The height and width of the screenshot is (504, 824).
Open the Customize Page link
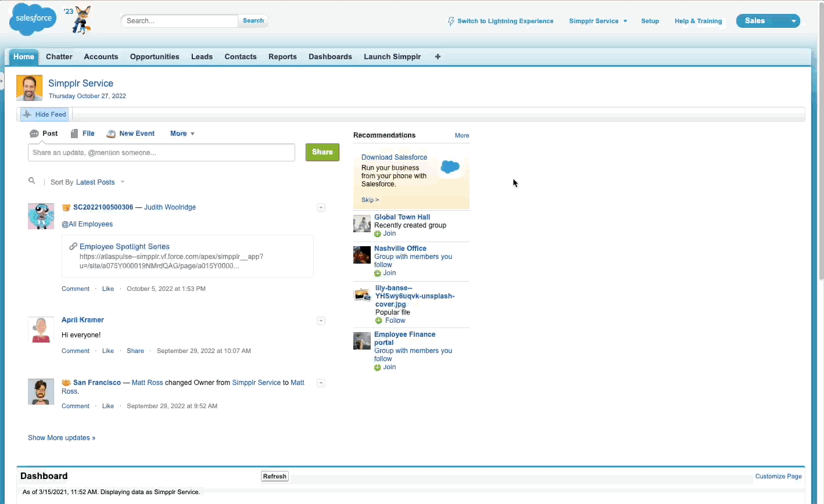(x=778, y=476)
